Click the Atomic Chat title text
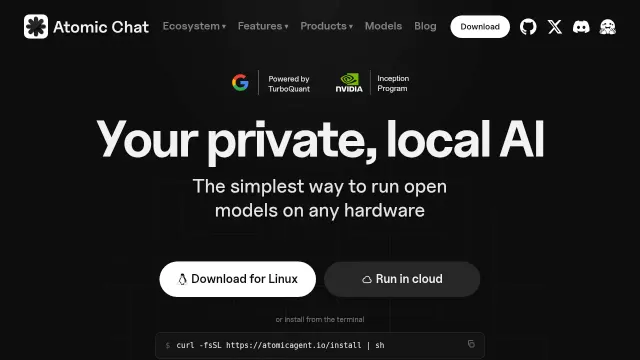640x360 pixels. tap(101, 27)
